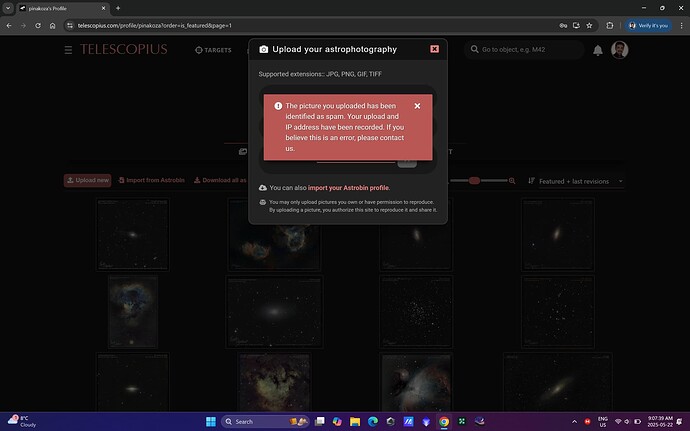Bookmark this page with the star icon

point(589,26)
